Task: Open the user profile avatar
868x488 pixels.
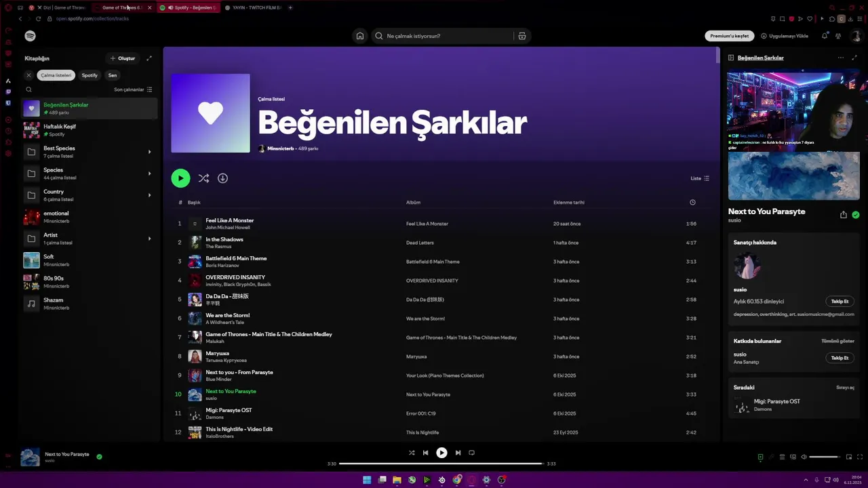Action: point(856,36)
